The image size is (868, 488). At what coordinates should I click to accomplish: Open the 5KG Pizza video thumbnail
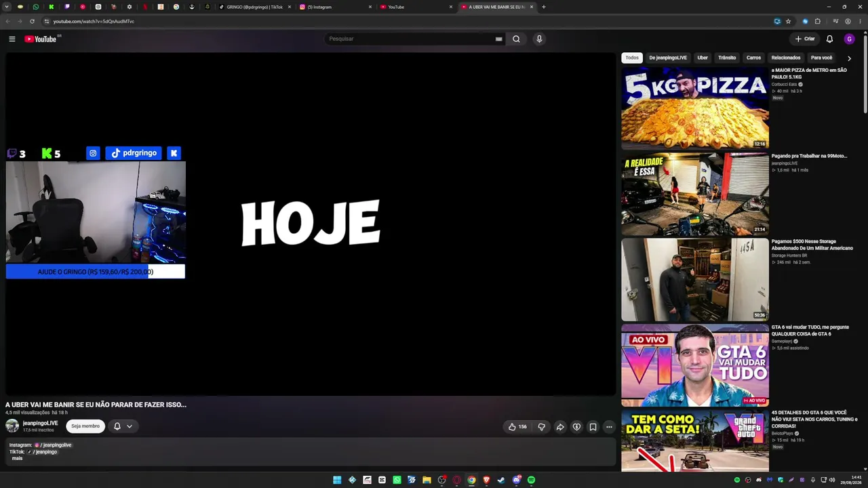pyautogui.click(x=695, y=108)
